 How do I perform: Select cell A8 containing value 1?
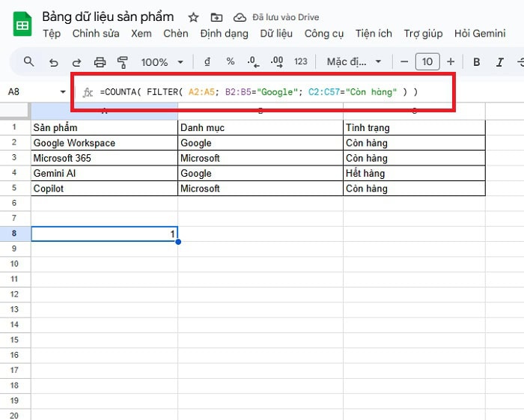click(x=104, y=234)
